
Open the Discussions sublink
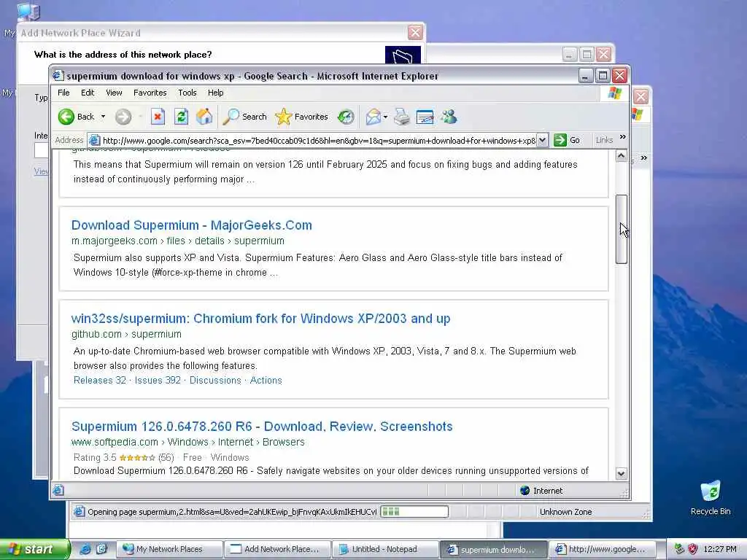[x=215, y=380]
